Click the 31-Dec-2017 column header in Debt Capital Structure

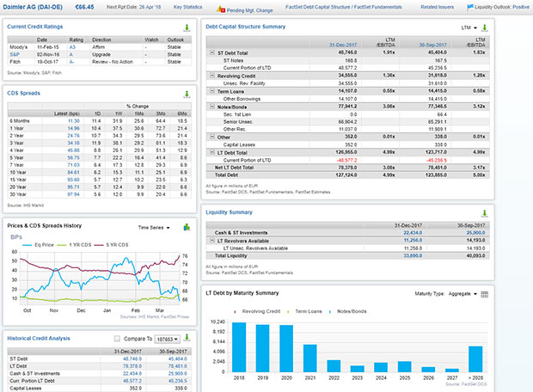[343, 45]
